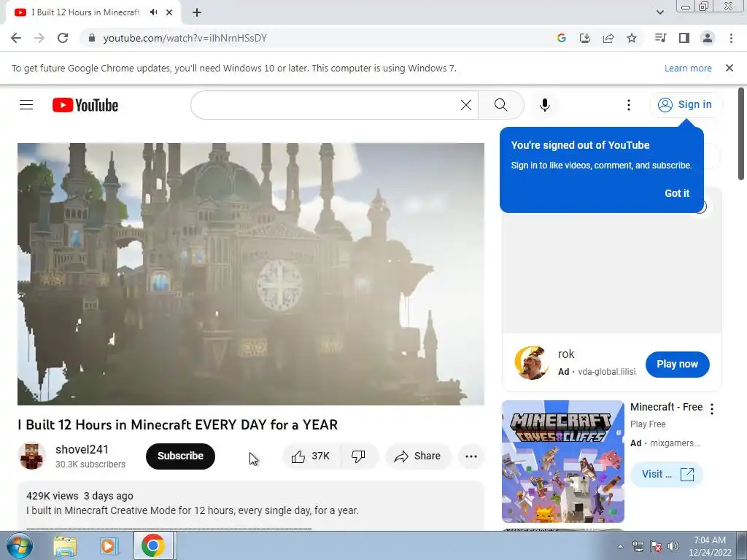
Task: Open the tab search dropdown chevron
Action: pos(659,12)
